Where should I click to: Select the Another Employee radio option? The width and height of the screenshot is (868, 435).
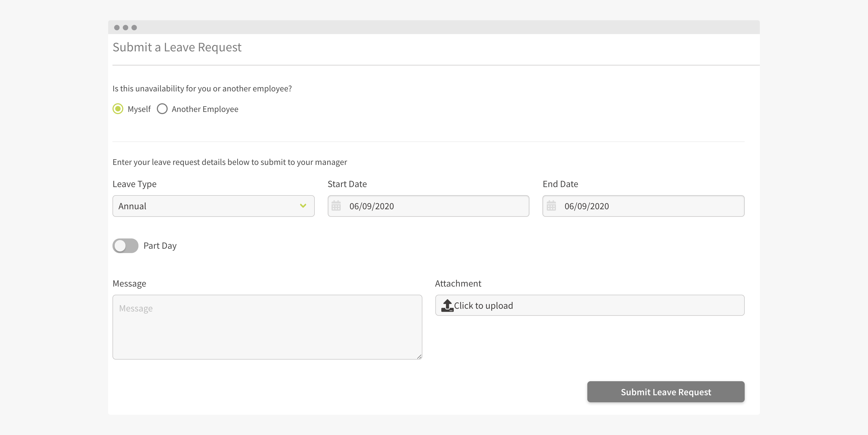162,109
